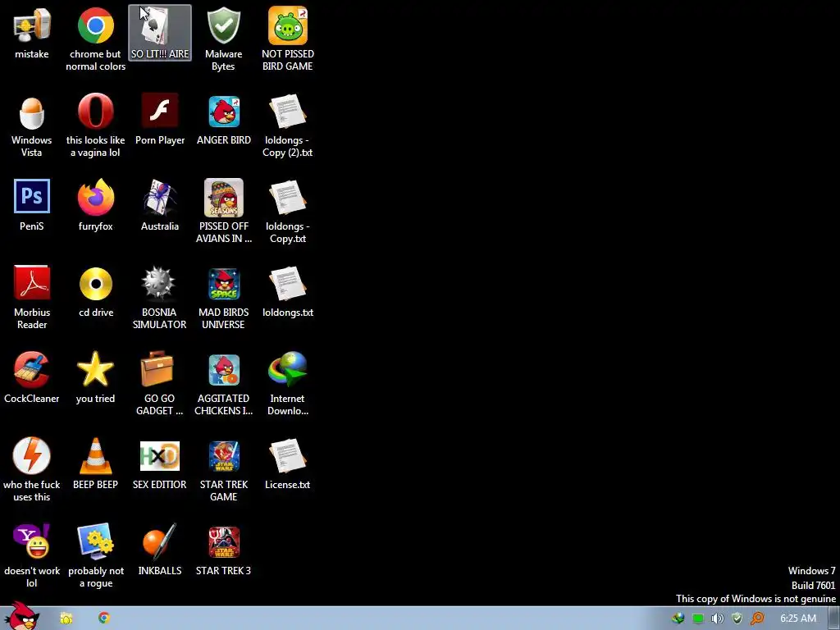840x630 pixels.
Task: Select the 'ANGER BIRD' icon
Action: point(223,120)
